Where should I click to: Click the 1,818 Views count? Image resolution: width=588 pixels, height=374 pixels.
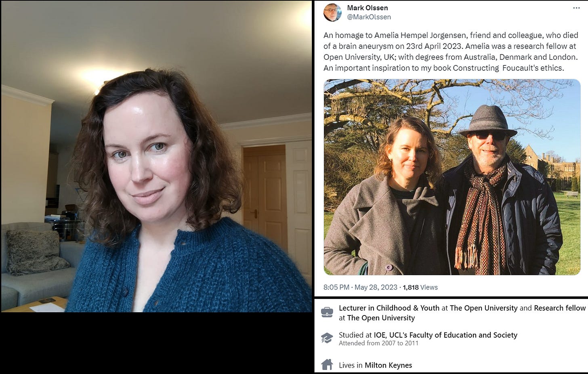pyautogui.click(x=420, y=287)
